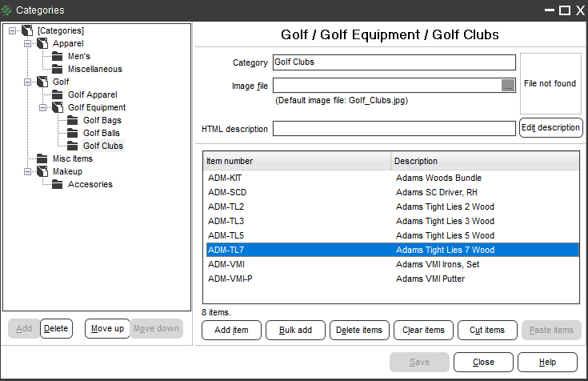This screenshot has width=588, height=381.
Task: Minimize the Categories window
Action: (550, 10)
